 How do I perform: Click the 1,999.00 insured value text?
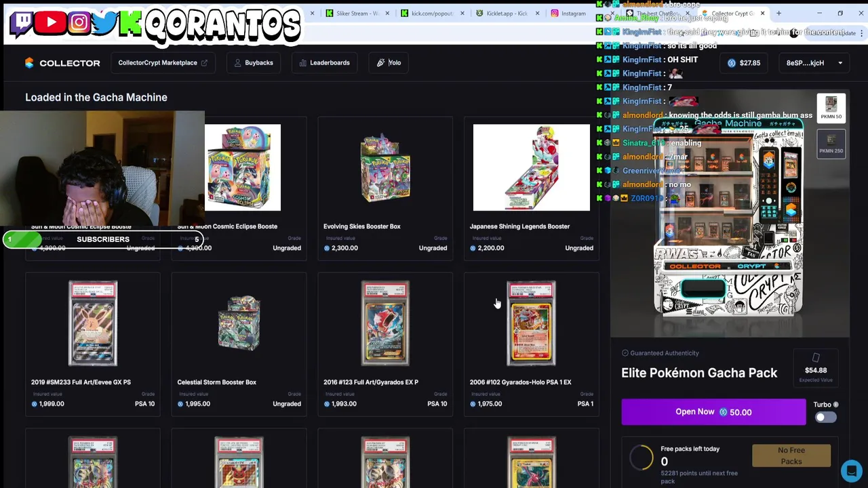[x=52, y=404]
